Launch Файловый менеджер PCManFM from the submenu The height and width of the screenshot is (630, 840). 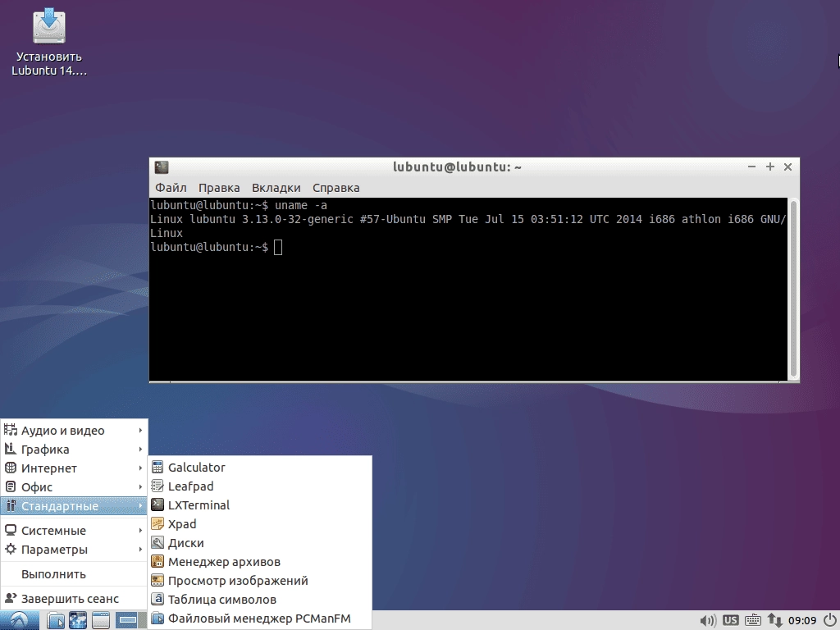pyautogui.click(x=260, y=619)
